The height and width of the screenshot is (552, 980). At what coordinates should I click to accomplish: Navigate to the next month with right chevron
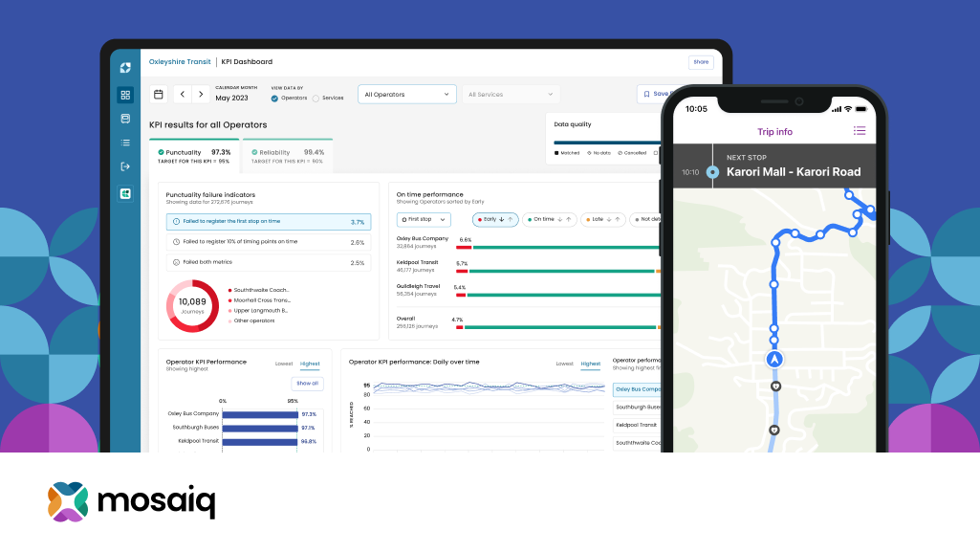pos(201,93)
